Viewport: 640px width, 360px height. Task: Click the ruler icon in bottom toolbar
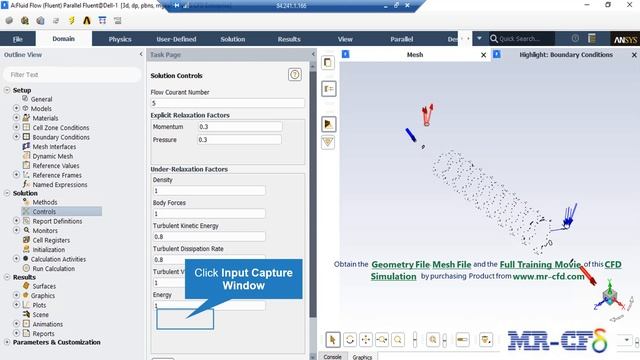(x=462, y=340)
